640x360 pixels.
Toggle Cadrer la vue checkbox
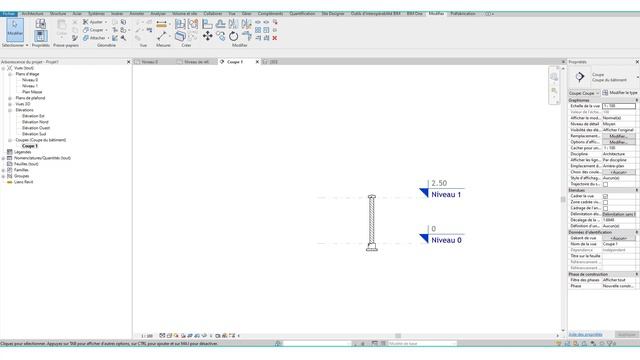(x=605, y=196)
